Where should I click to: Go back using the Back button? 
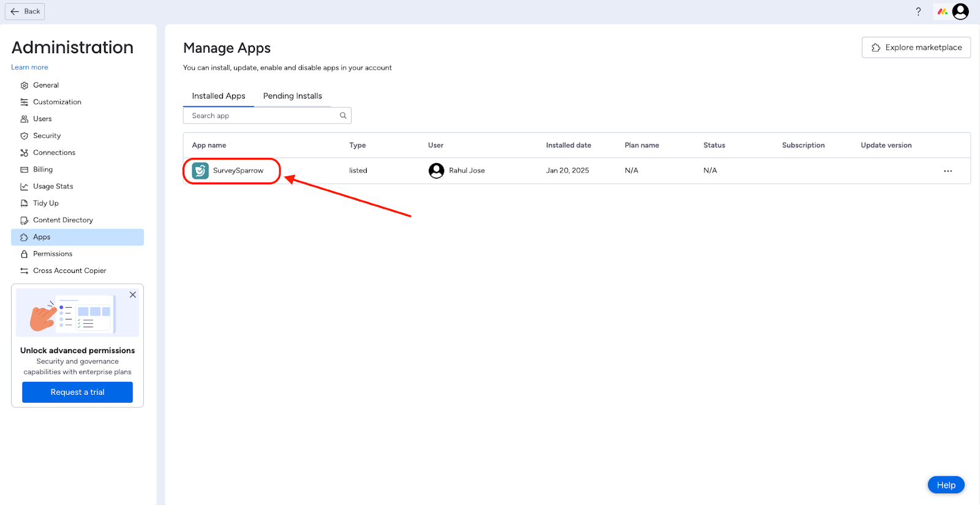tap(25, 12)
